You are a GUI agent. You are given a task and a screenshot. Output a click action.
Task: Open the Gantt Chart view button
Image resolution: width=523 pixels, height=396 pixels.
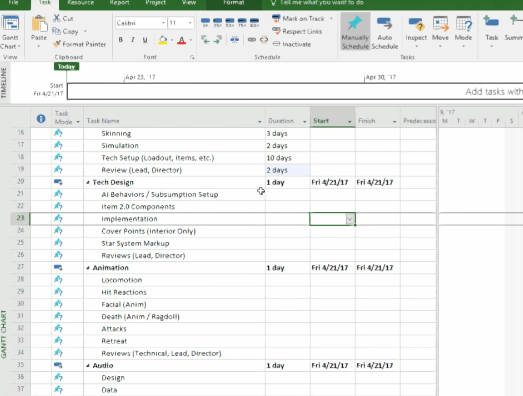click(10, 32)
